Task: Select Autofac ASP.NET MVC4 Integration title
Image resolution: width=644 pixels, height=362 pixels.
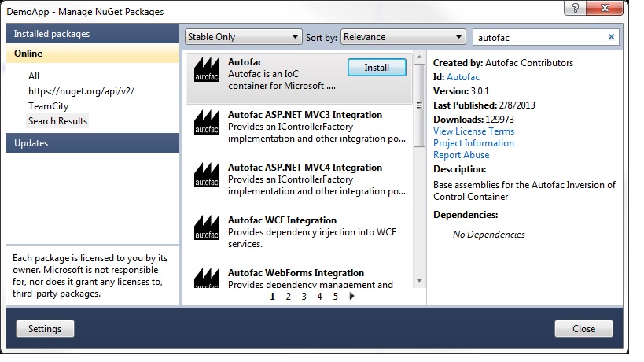Action: click(305, 168)
